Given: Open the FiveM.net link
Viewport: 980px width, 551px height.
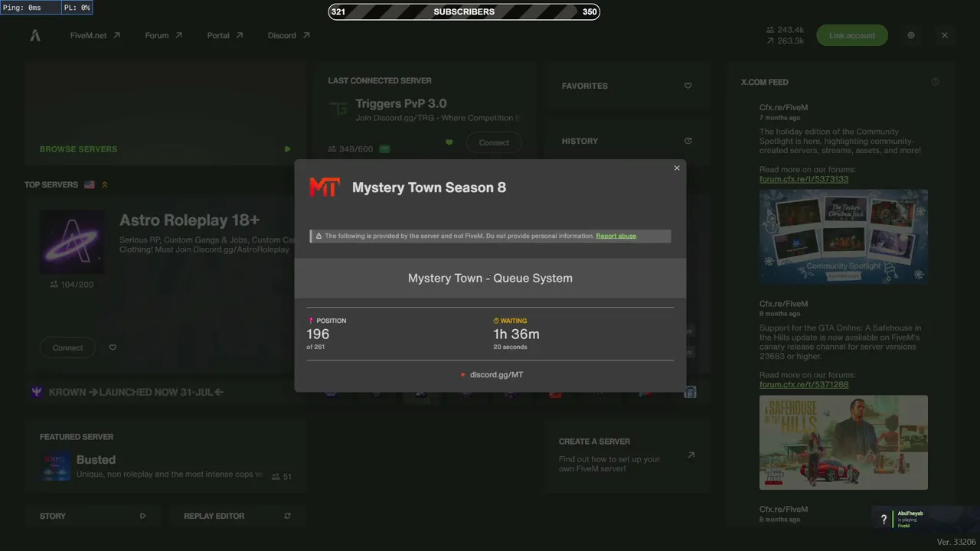Looking at the screenshot, I should pos(95,35).
